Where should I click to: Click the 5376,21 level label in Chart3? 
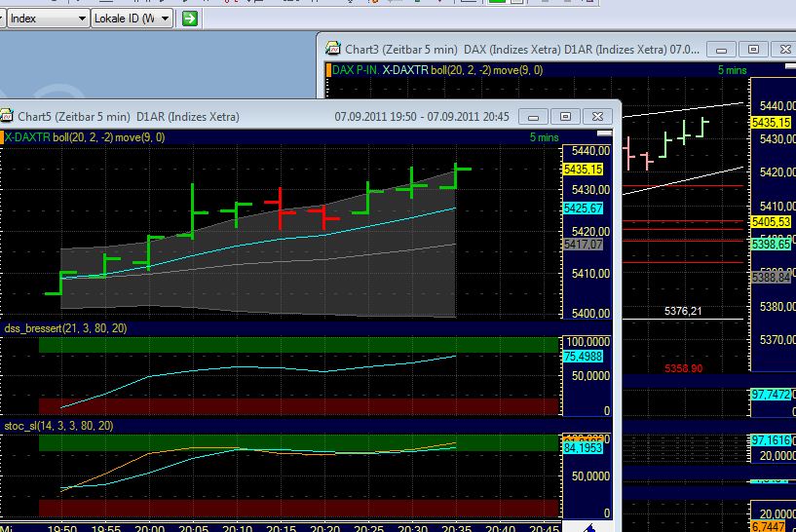click(x=683, y=311)
